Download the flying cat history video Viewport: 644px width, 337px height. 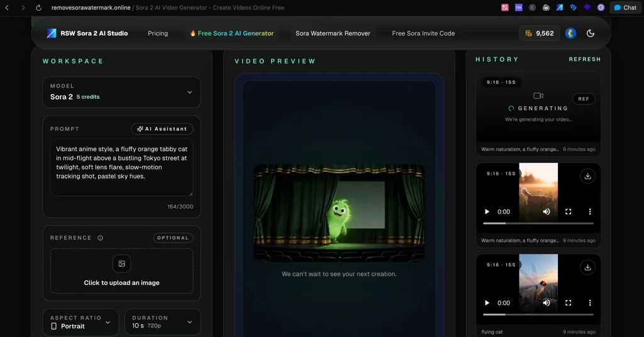click(x=587, y=267)
